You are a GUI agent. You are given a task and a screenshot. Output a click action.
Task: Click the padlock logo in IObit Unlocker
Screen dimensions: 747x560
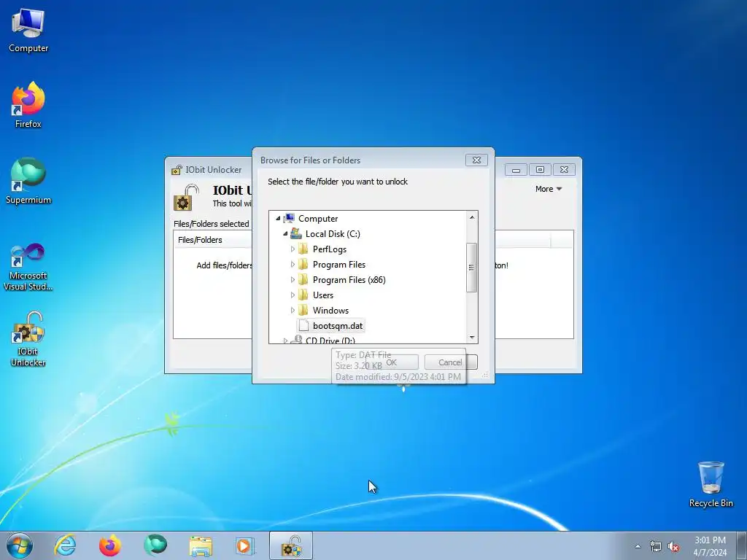(185, 198)
